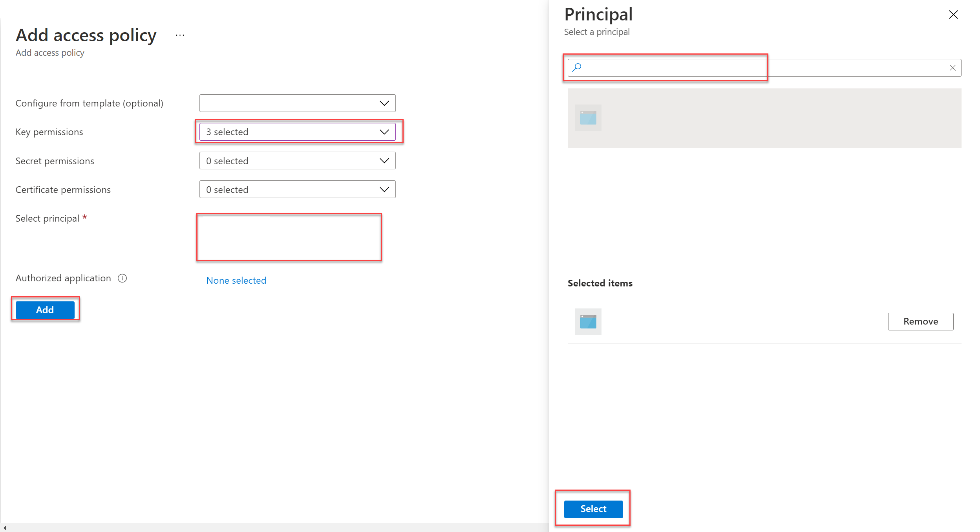Click the Authorized application info icon
Viewport: 980px width, 532px height.
coord(122,278)
